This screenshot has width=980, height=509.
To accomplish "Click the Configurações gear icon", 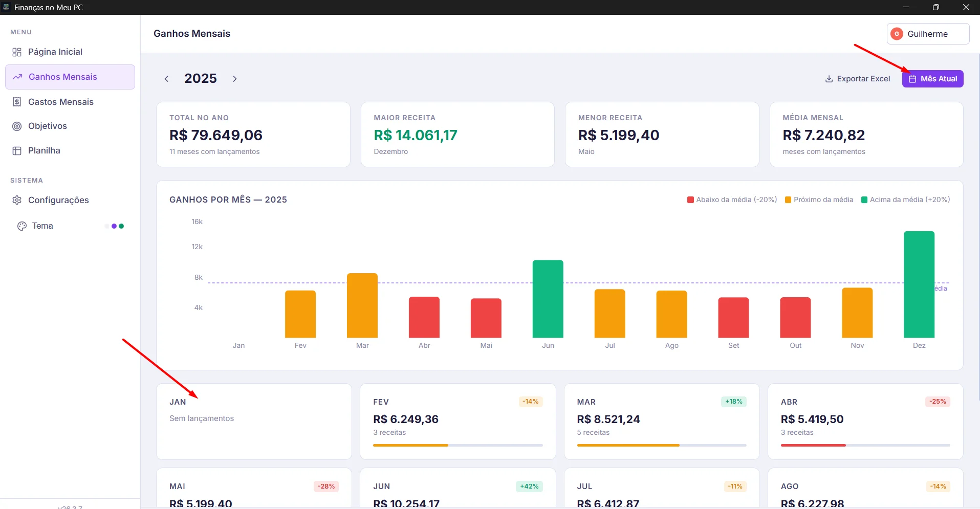I will [17, 200].
